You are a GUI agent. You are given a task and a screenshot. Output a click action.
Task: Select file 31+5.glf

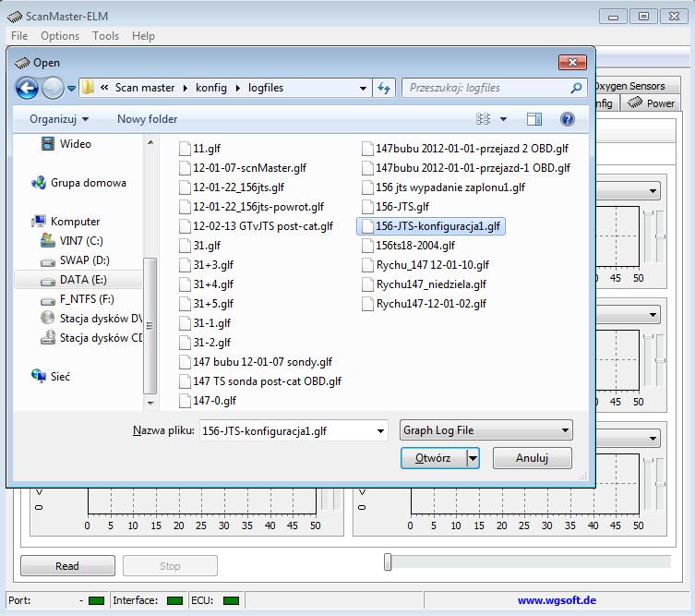point(206,304)
